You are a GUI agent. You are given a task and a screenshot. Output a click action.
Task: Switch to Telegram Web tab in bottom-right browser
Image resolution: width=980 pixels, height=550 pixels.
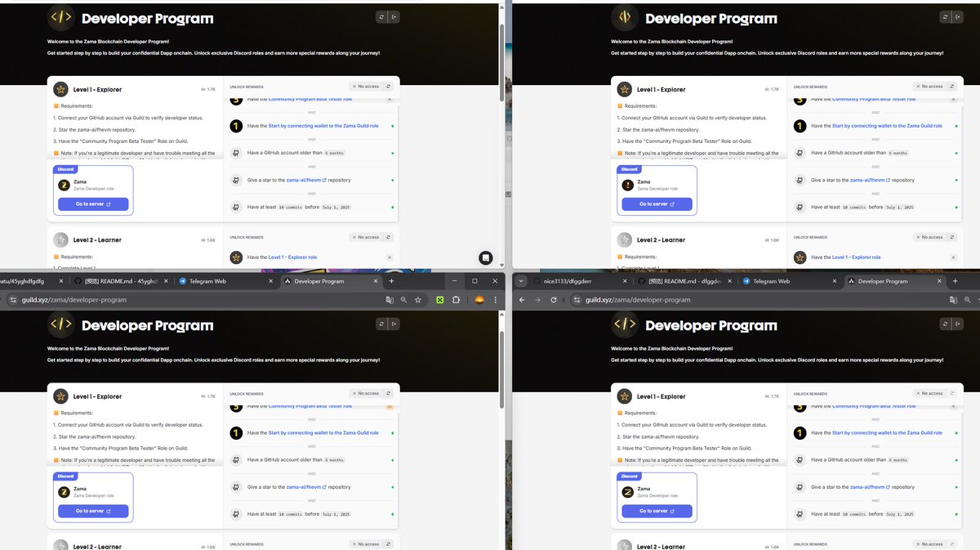click(x=789, y=280)
